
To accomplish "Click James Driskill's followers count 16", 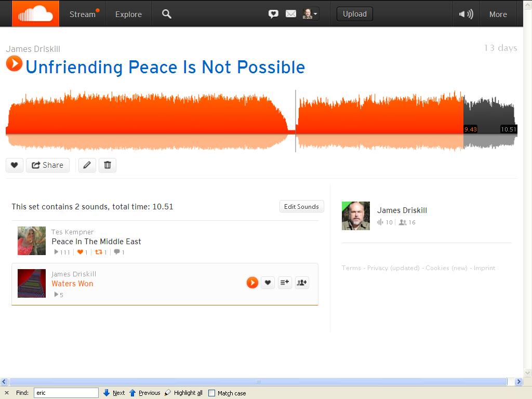I will tap(407, 222).
